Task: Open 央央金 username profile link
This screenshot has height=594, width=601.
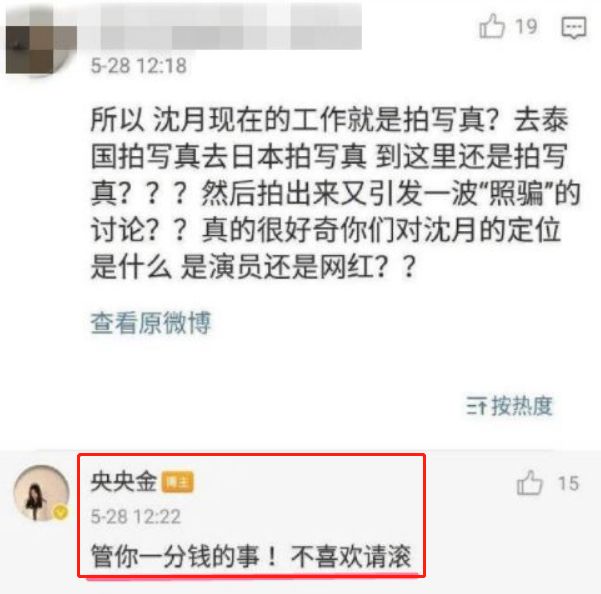Action: 124,481
